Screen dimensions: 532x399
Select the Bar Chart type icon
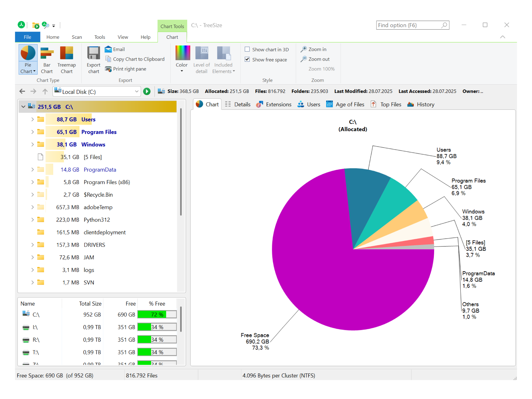pos(47,53)
